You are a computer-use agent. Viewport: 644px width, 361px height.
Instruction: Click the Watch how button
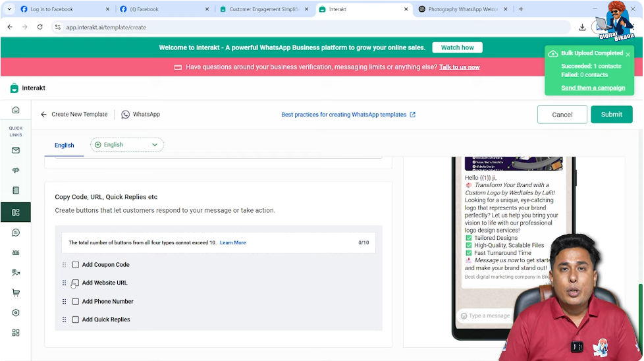(457, 47)
